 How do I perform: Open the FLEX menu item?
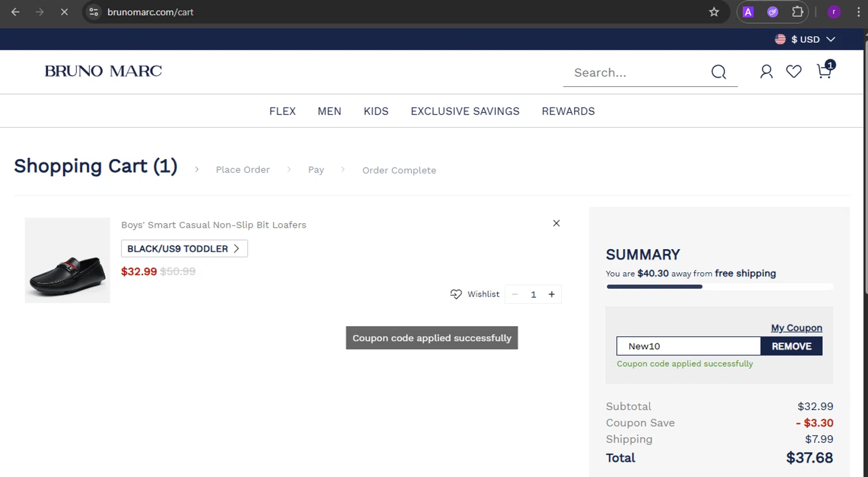point(282,111)
